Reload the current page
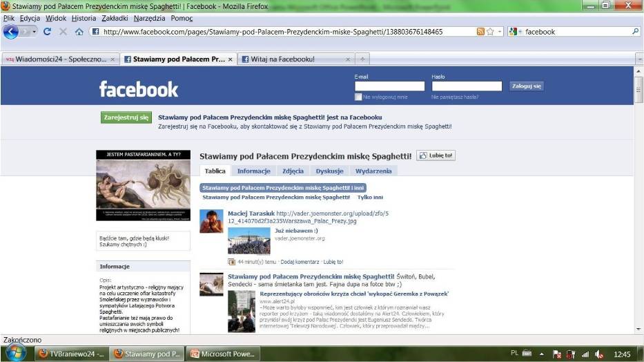Image resolution: width=644 pixels, height=362 pixels. [47, 32]
